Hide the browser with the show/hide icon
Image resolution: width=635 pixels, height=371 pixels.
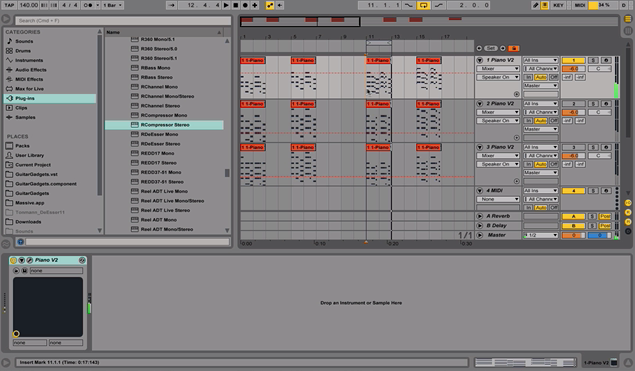pyautogui.click(x=6, y=19)
